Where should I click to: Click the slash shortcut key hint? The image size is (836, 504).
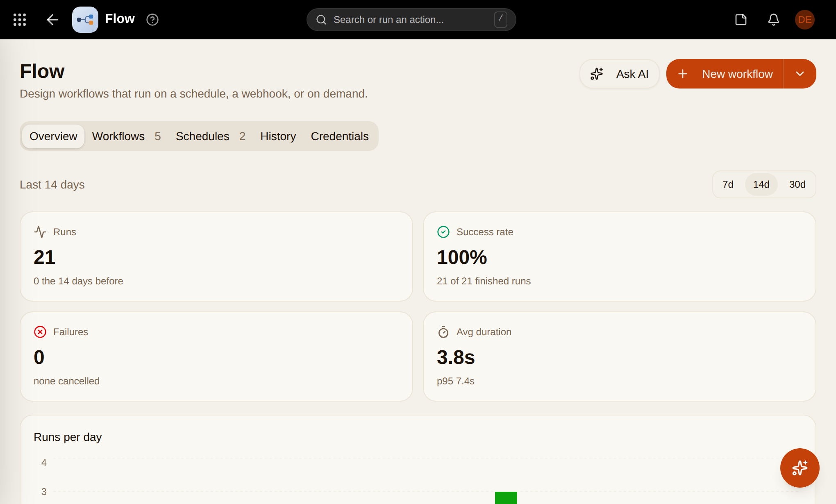[501, 20]
